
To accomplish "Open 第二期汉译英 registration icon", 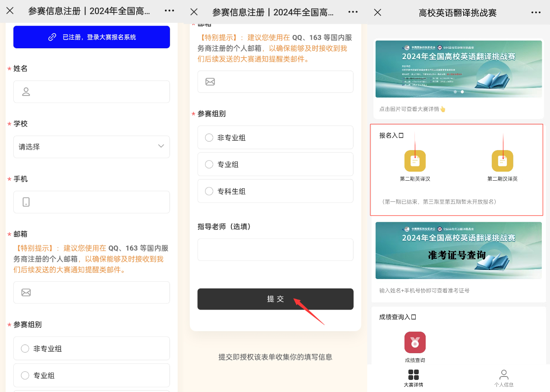I will (503, 161).
